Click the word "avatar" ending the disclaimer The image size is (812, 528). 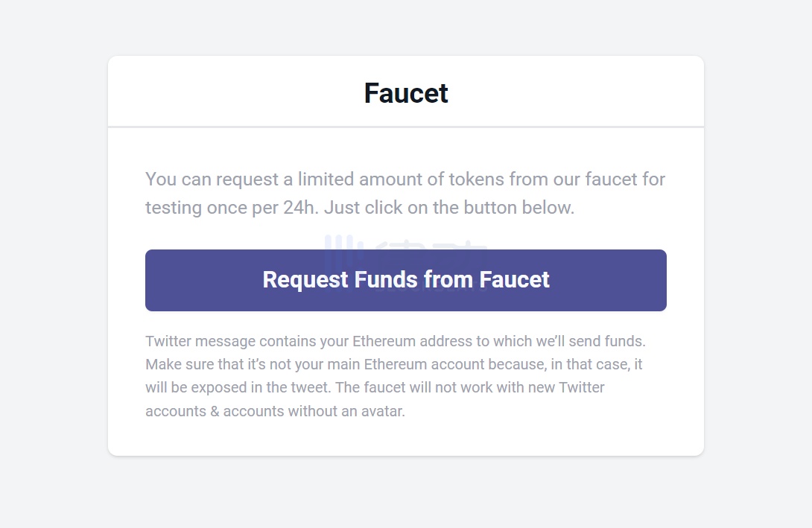tap(382, 411)
